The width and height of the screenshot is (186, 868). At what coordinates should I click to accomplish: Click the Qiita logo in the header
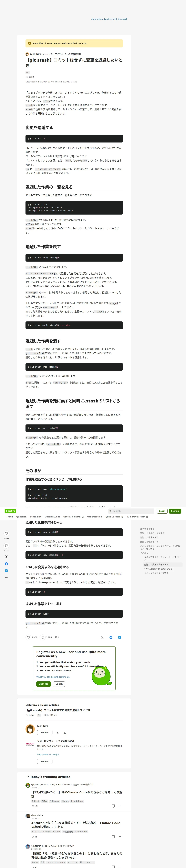tap(10, 511)
